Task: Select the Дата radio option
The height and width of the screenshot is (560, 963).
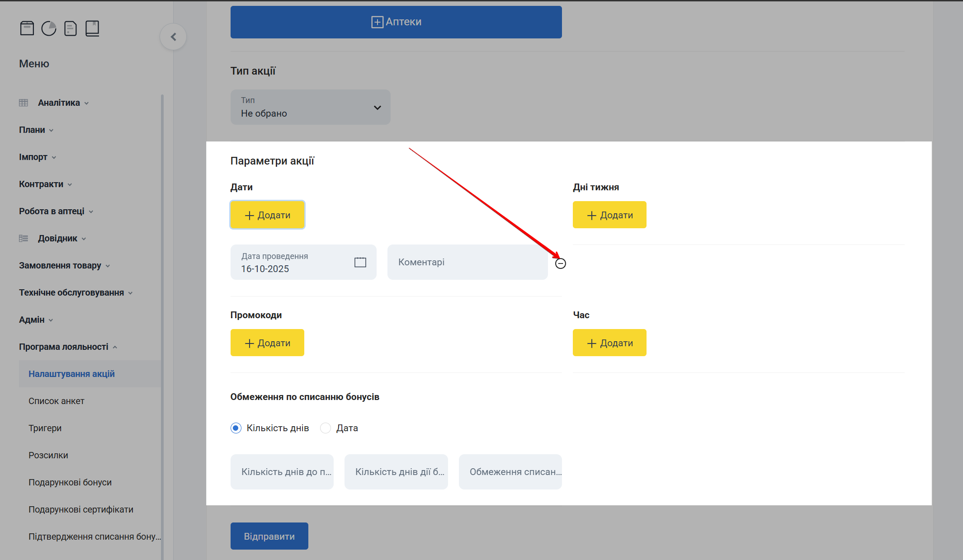Action: tap(326, 428)
